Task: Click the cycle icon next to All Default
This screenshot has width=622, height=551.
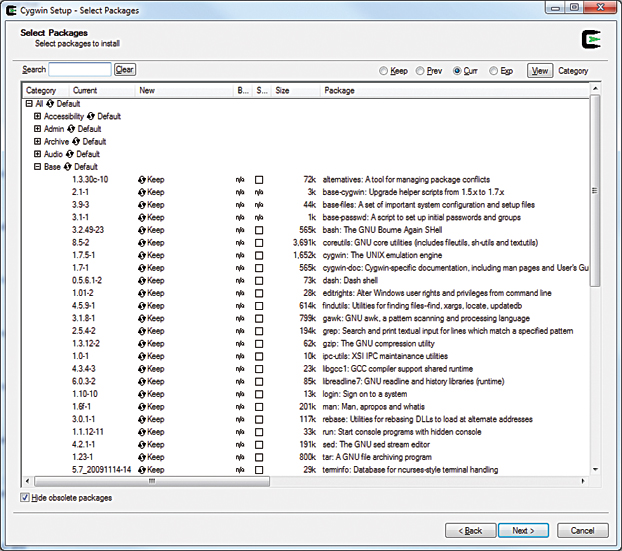Action: point(50,104)
